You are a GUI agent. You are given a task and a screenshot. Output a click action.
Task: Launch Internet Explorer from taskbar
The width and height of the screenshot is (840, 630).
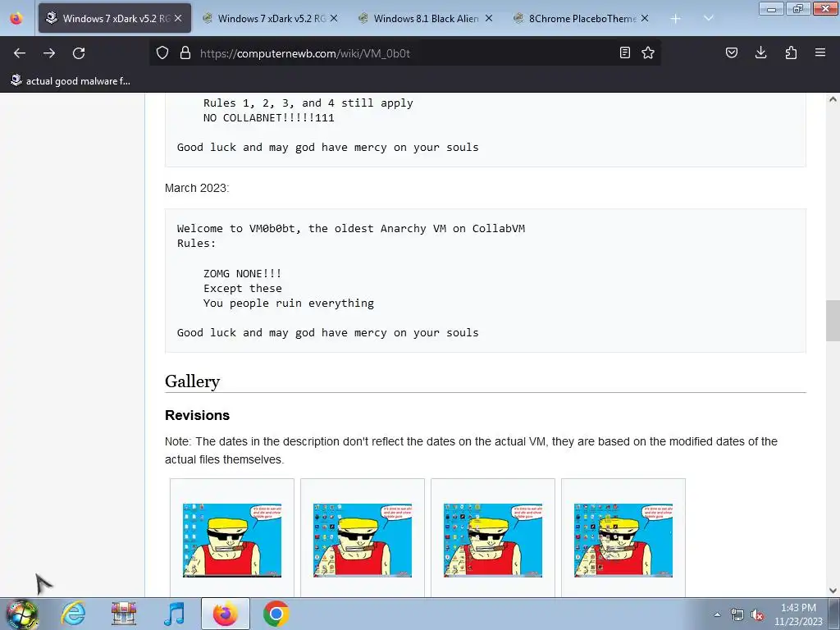click(x=73, y=614)
